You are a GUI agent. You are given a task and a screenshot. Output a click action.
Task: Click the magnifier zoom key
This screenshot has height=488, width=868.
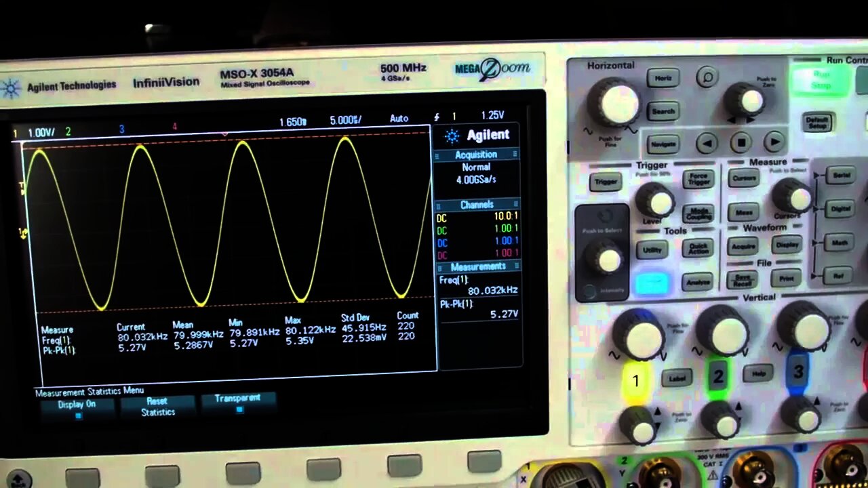tap(707, 77)
